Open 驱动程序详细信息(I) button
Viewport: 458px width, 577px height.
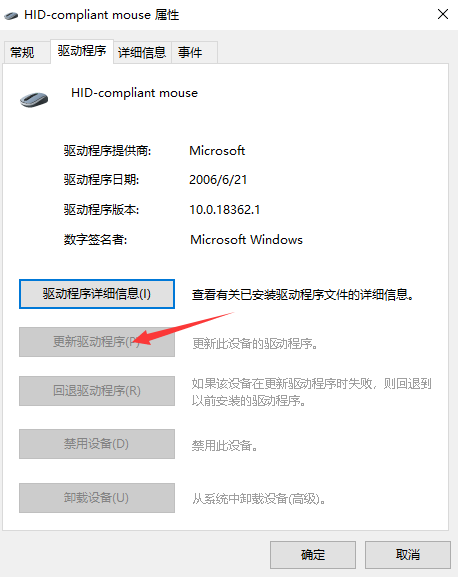point(97,294)
